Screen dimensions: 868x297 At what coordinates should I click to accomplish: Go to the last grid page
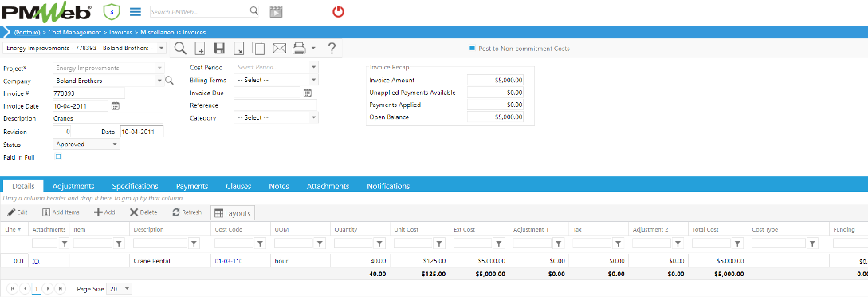tap(61, 289)
